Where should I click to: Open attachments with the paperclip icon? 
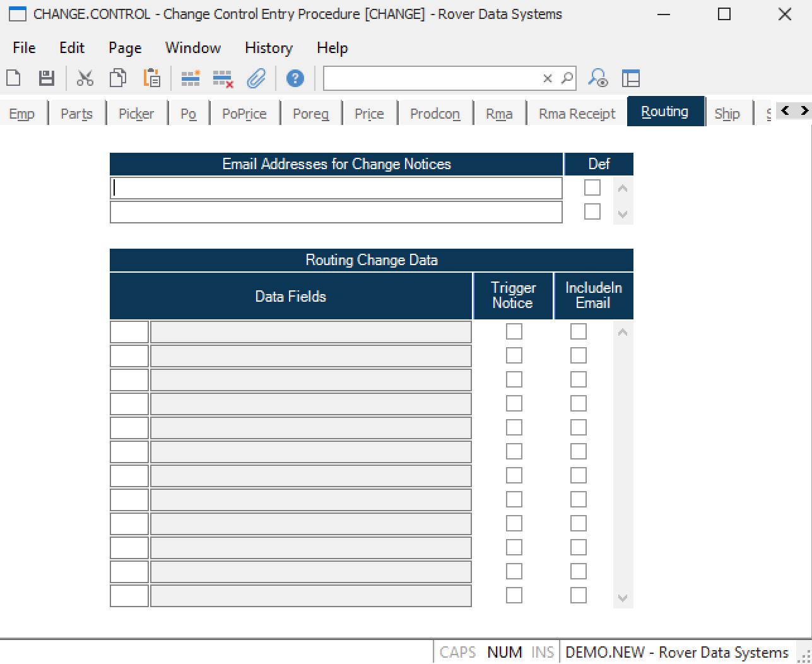coord(256,78)
